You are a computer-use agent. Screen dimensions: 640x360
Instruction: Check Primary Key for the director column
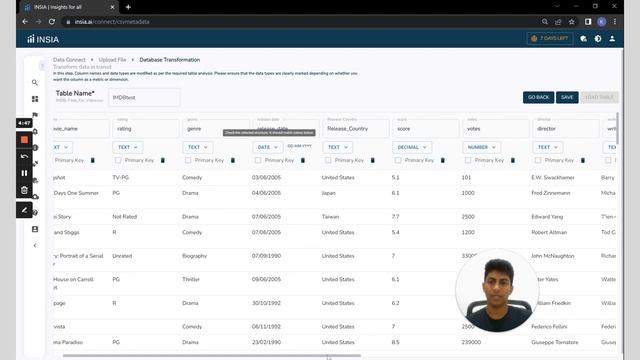click(538, 160)
